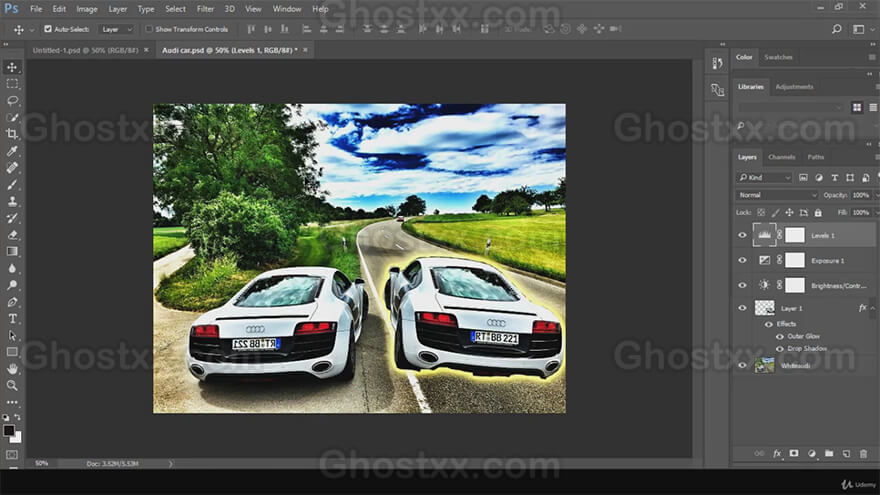
Task: Open the Auto-Select Layer dropdown
Action: point(116,29)
